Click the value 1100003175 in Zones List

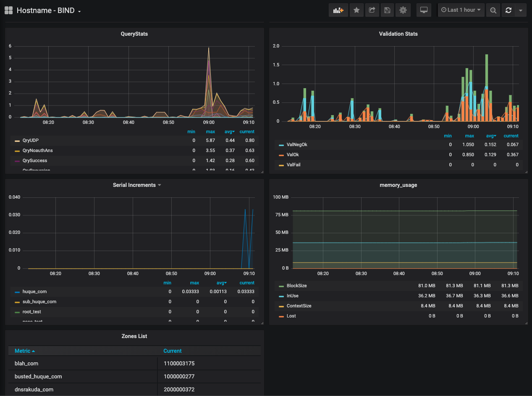point(179,363)
